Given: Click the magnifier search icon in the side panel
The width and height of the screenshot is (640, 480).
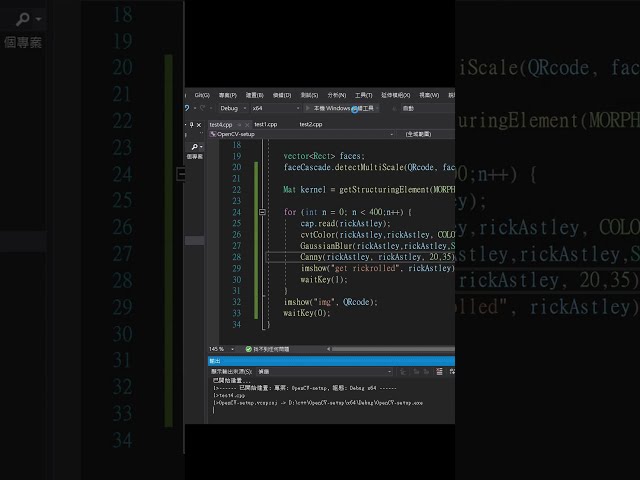Looking at the screenshot, I should tap(194, 147).
